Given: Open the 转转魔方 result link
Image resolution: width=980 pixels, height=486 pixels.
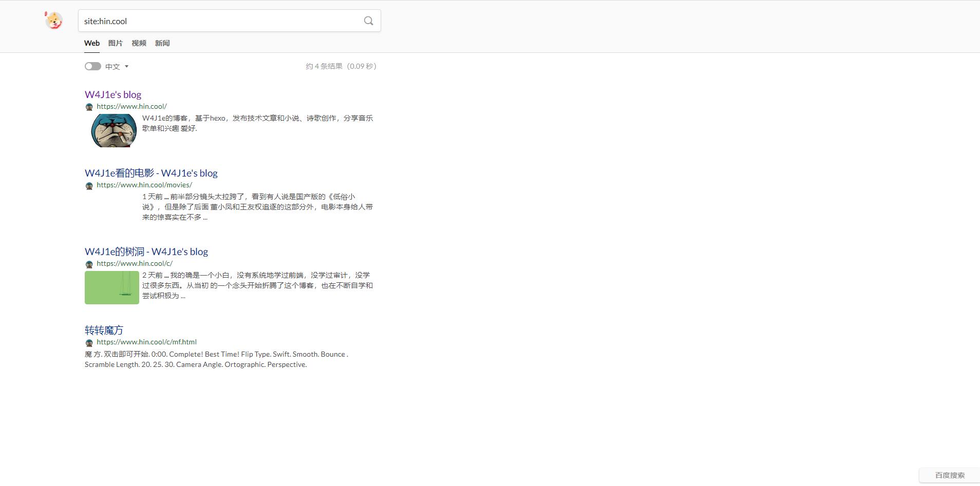Looking at the screenshot, I should click(x=104, y=330).
